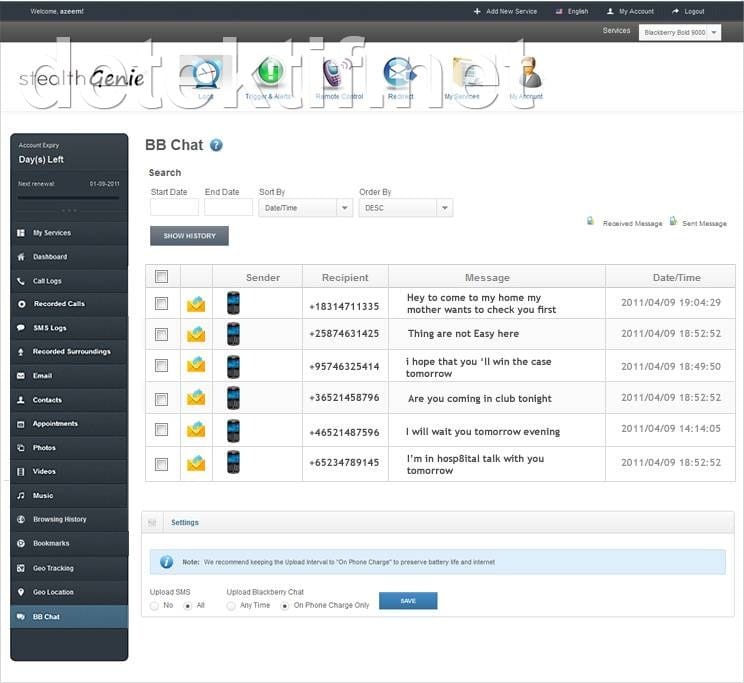Open Call Logs in the sidebar
Viewport: 744px width, 683px height.
tap(47, 281)
